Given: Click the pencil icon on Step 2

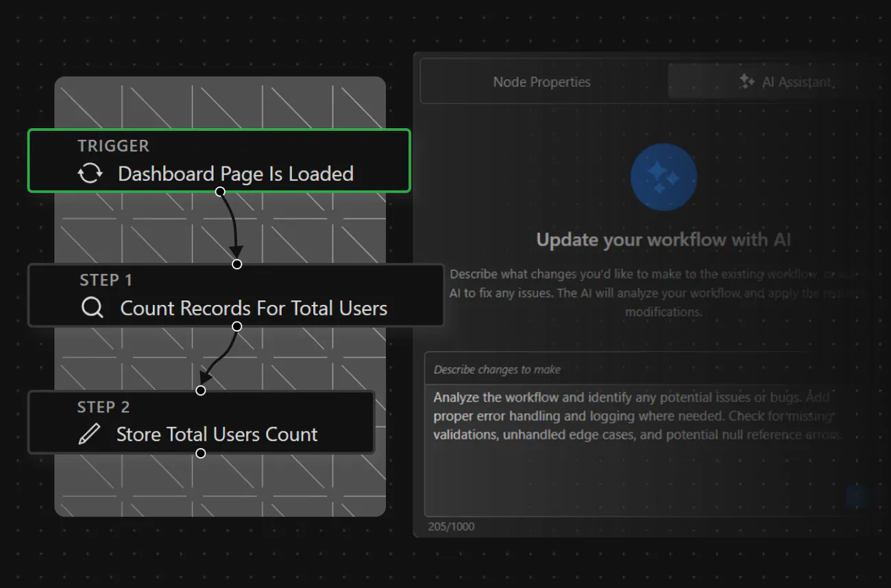Looking at the screenshot, I should pyautogui.click(x=89, y=434).
